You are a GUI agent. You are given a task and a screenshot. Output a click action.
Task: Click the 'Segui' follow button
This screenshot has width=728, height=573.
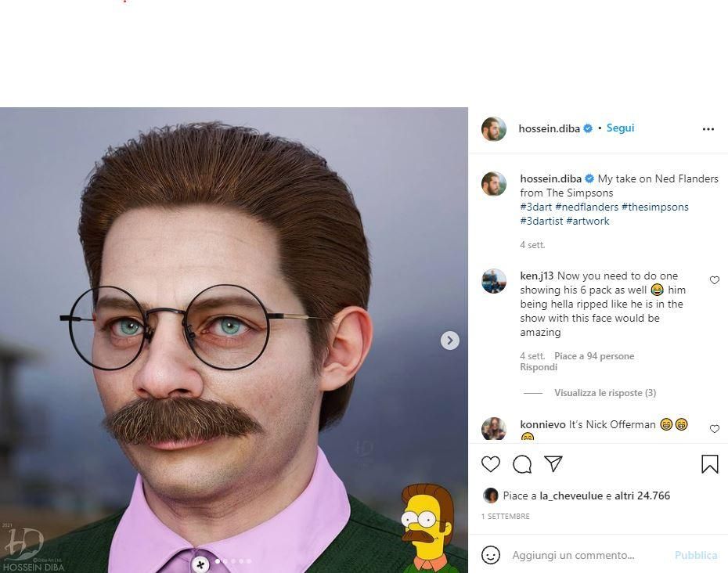(620, 128)
